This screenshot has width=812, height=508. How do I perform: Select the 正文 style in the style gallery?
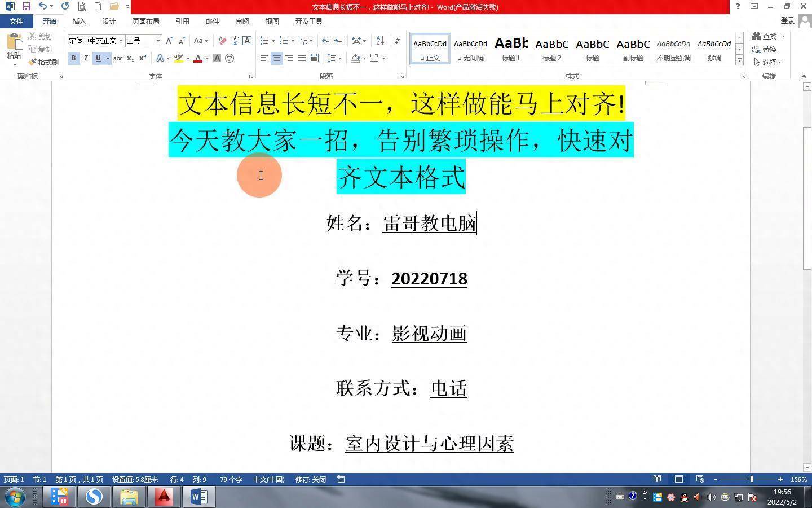point(429,48)
